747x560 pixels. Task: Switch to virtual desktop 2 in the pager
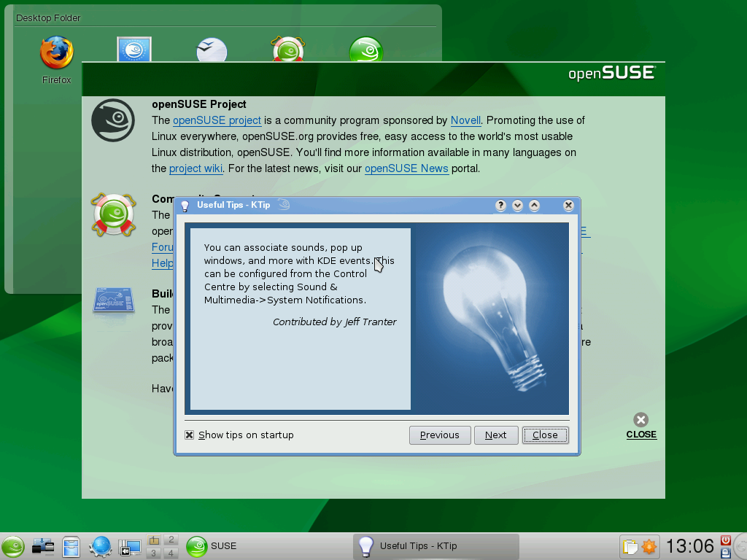[x=171, y=540]
